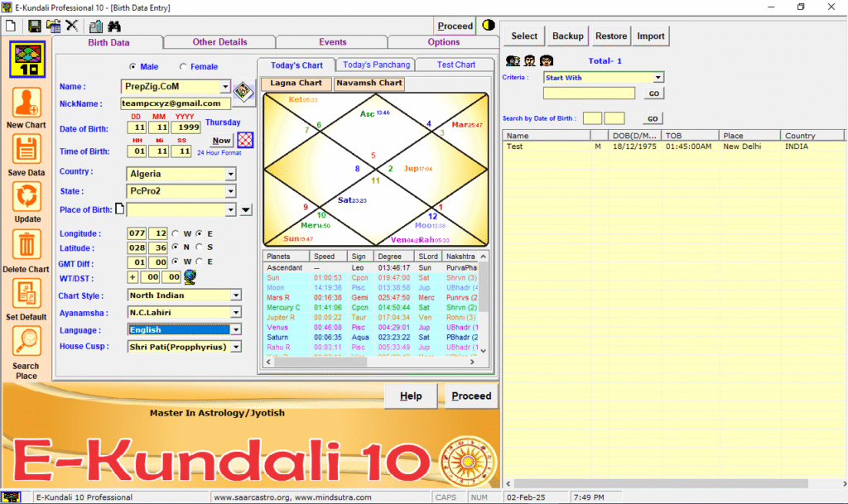848x504 pixels.
Task: Click the binoculars search icon in toolbar
Action: point(115,26)
